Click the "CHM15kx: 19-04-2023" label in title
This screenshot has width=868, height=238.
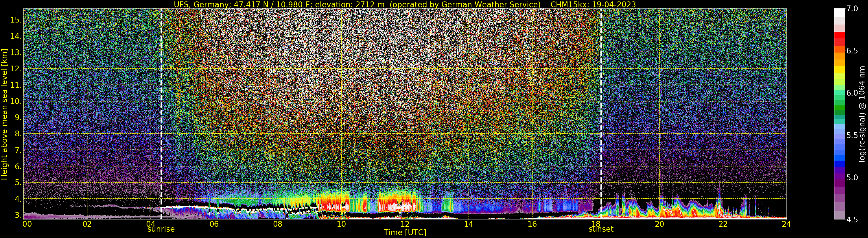point(593,4)
